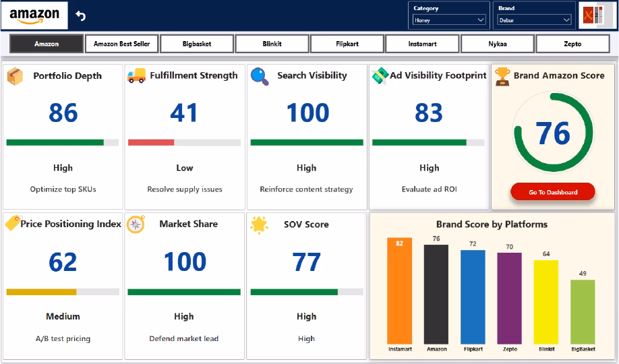Click the Market Share value 100
619x364 pixels.
coord(185,262)
